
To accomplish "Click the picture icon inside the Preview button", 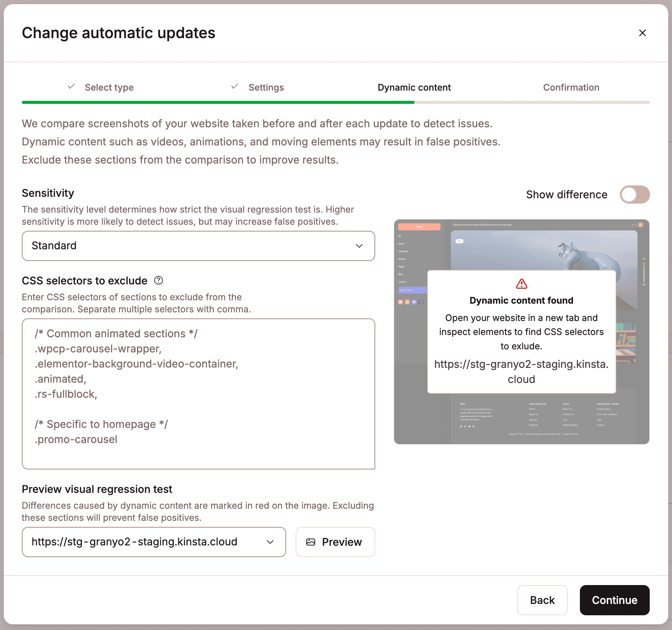I will pos(311,542).
